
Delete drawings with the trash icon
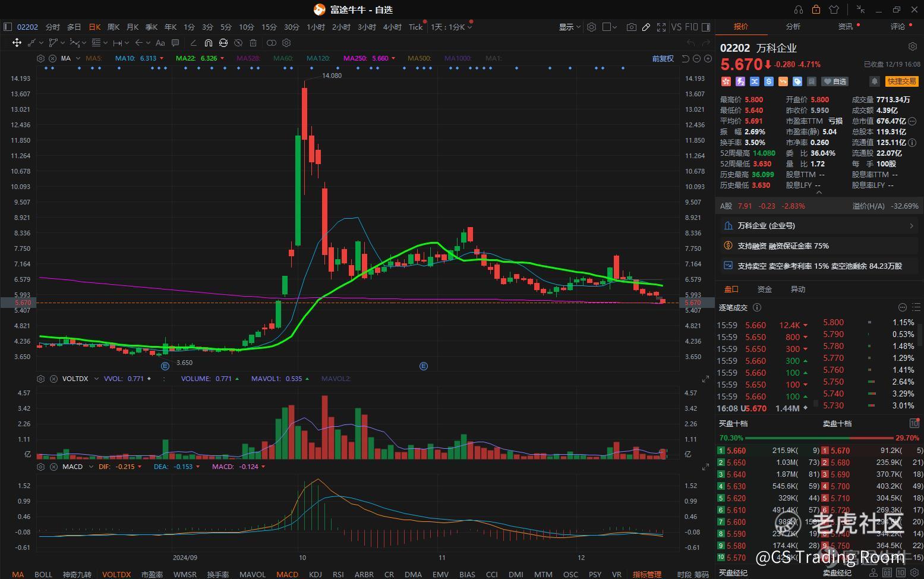pyautogui.click(x=253, y=43)
